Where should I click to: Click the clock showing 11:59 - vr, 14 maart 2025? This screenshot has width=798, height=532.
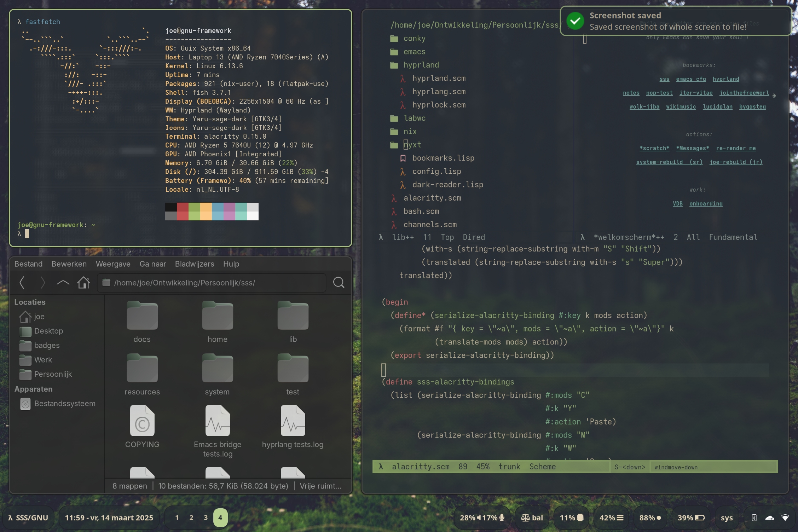pos(109,518)
